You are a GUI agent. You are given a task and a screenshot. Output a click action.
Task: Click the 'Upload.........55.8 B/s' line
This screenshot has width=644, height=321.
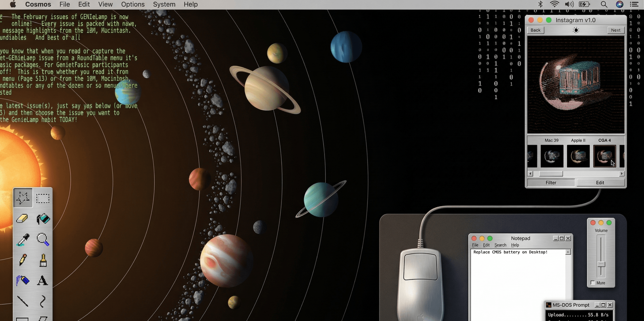click(578, 315)
